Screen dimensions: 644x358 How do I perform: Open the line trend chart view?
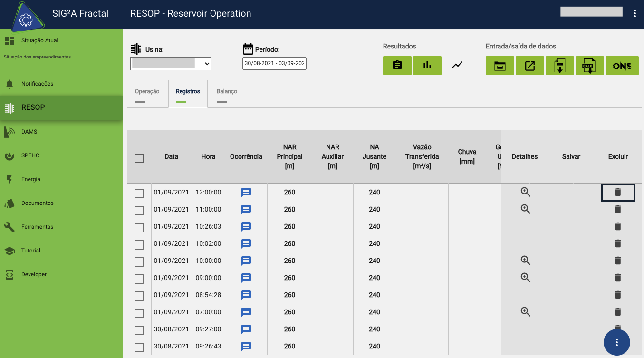click(457, 66)
